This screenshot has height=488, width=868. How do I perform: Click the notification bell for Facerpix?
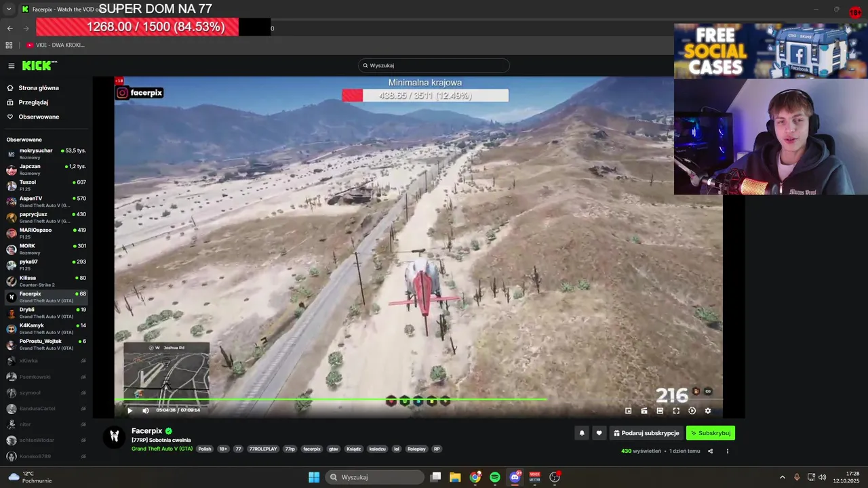(581, 433)
